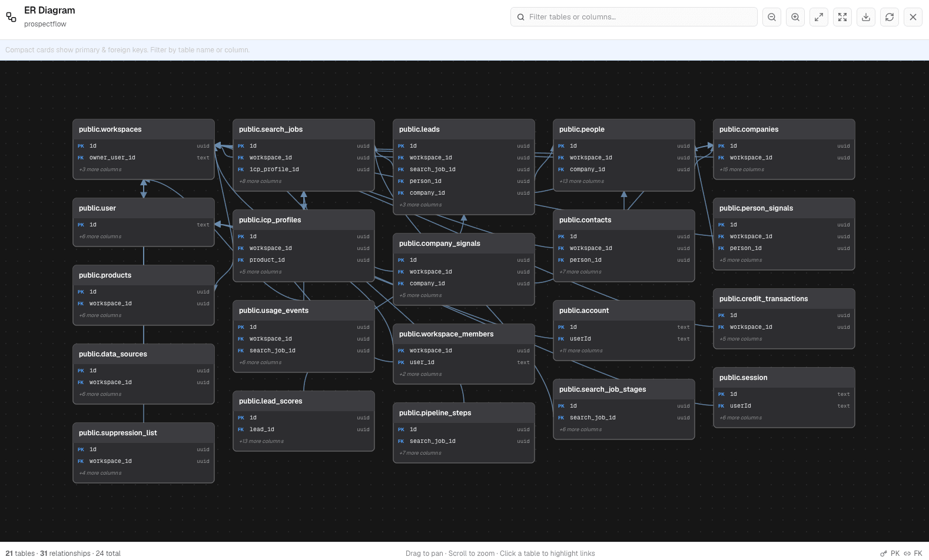This screenshot has width=929, height=560.
Task: Fit diagram to view icon
Action: (x=842, y=17)
